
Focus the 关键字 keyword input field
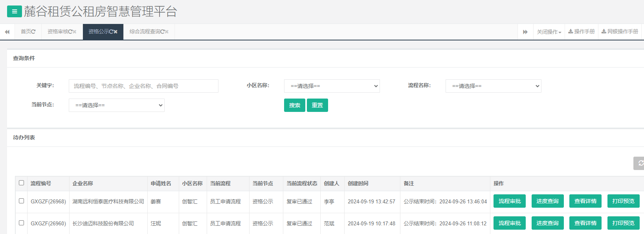click(143, 86)
